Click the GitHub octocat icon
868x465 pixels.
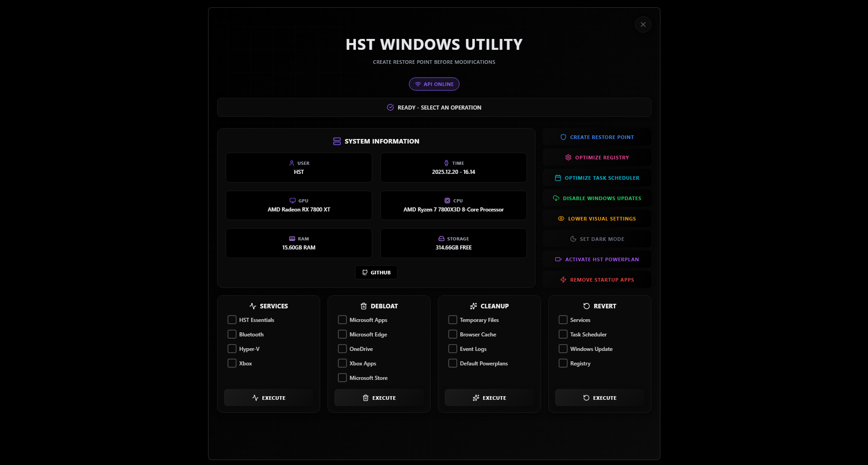[365, 272]
